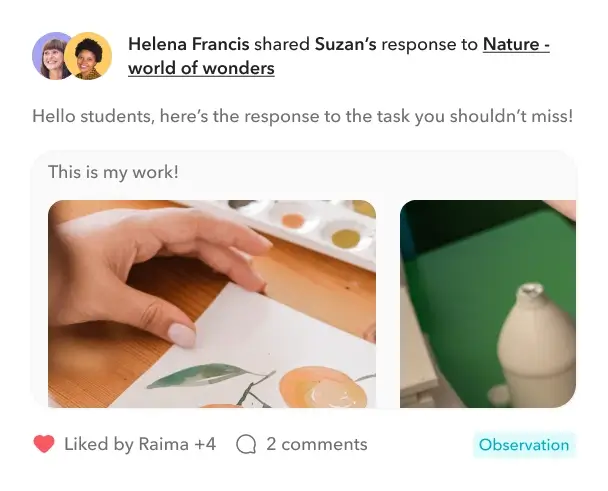Viewport: 608px width, 491px height.
Task: Select the "Observation" tag
Action: click(x=524, y=445)
